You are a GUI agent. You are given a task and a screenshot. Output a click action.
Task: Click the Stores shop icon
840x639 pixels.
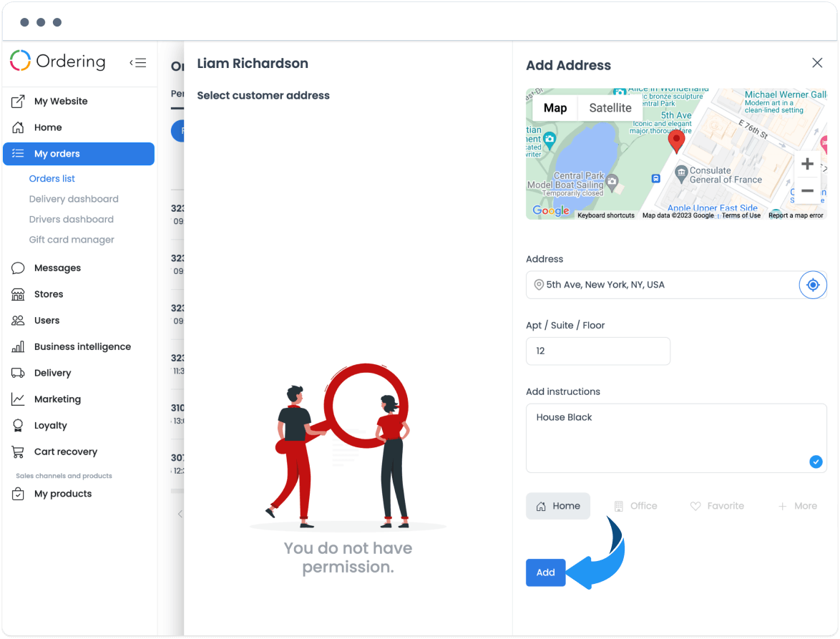(18, 294)
